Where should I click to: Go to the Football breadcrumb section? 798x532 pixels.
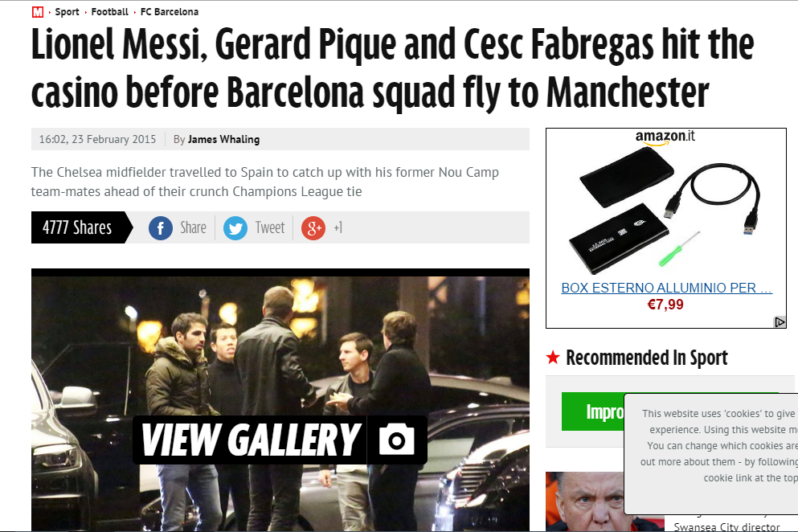pos(109,12)
